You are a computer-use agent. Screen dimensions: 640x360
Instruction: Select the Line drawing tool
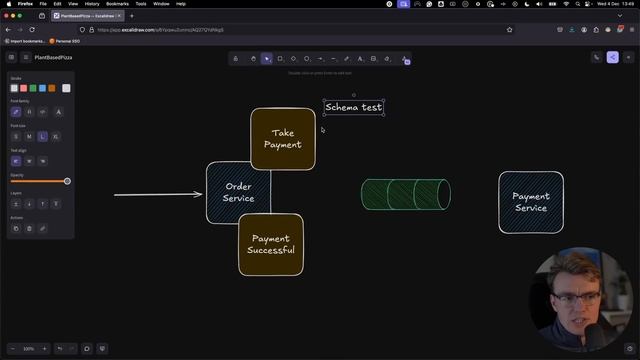(x=333, y=59)
